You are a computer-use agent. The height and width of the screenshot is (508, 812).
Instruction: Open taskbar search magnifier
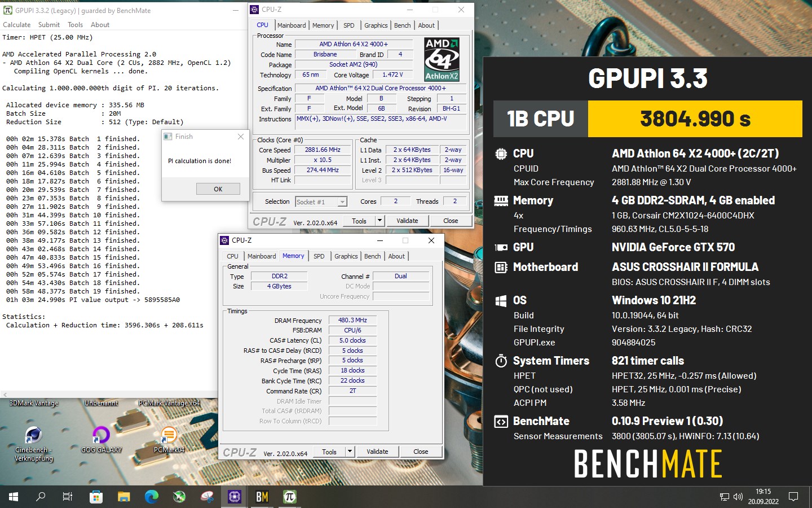pyautogui.click(x=41, y=497)
